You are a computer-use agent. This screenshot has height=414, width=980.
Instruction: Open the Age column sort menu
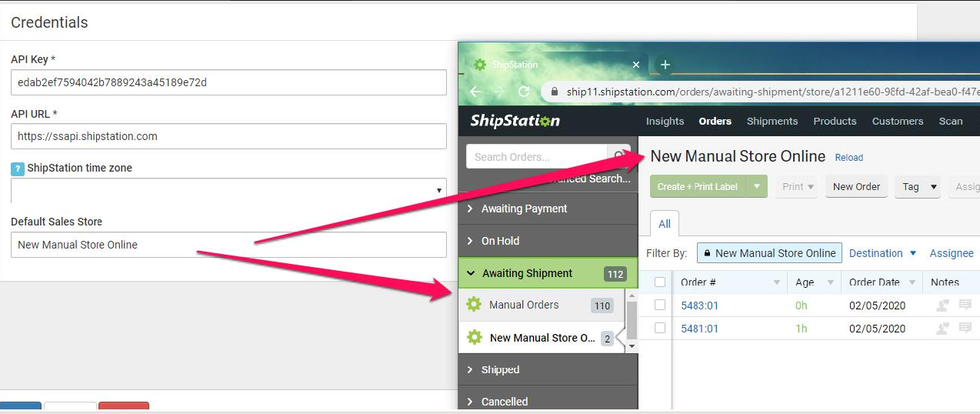click(x=831, y=282)
